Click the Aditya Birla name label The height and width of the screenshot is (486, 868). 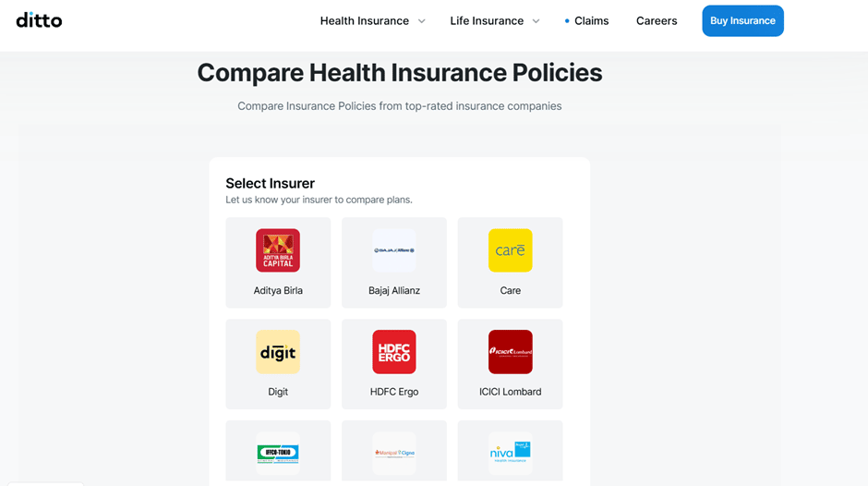[278, 290]
